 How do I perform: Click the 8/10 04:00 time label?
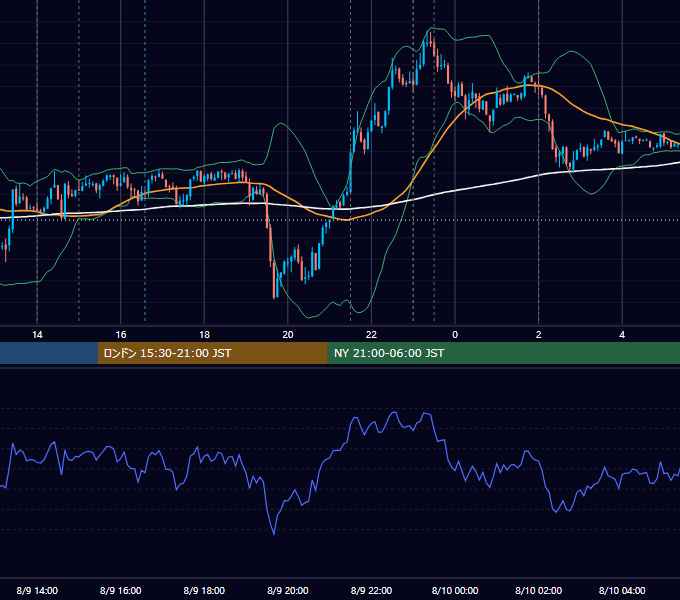(622, 590)
